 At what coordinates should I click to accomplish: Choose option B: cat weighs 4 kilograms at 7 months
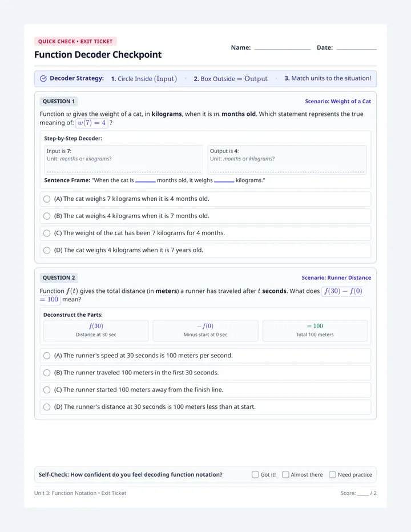(205, 216)
